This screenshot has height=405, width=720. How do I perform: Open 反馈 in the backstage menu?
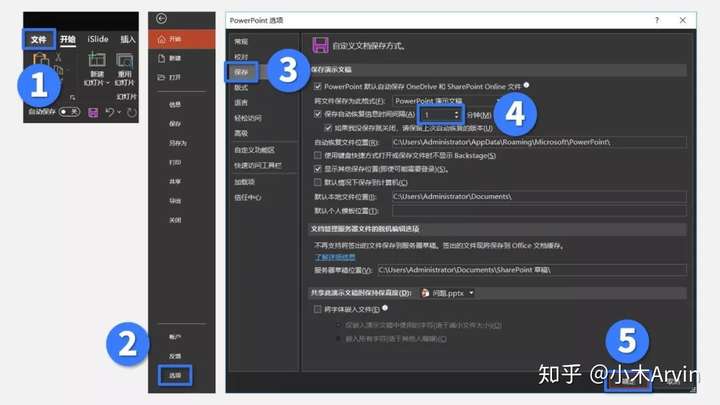[x=175, y=356]
